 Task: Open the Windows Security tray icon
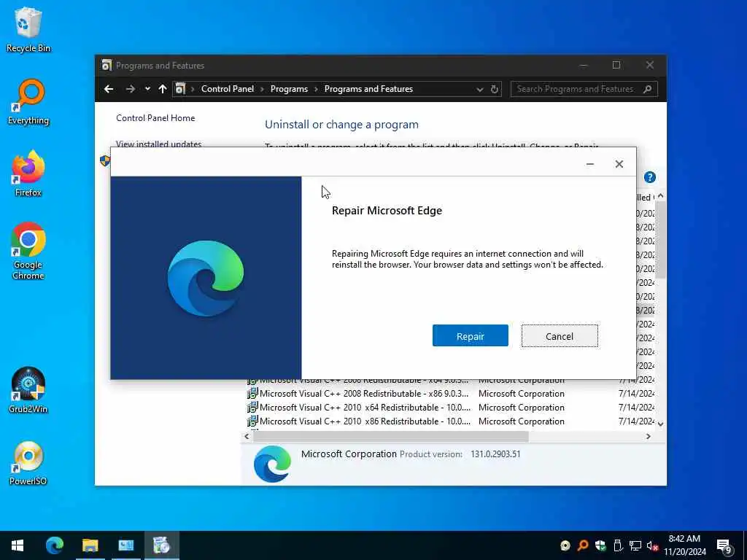coord(600,545)
